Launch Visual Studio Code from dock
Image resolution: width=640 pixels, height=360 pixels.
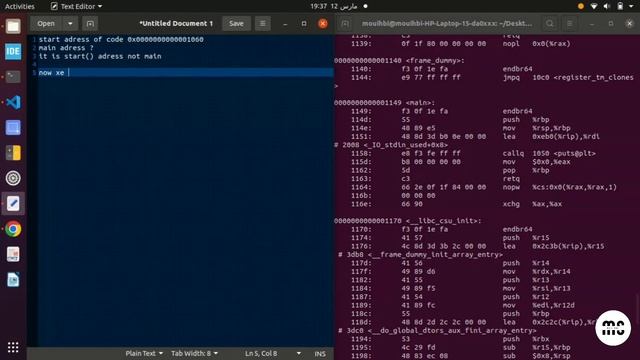point(13,102)
